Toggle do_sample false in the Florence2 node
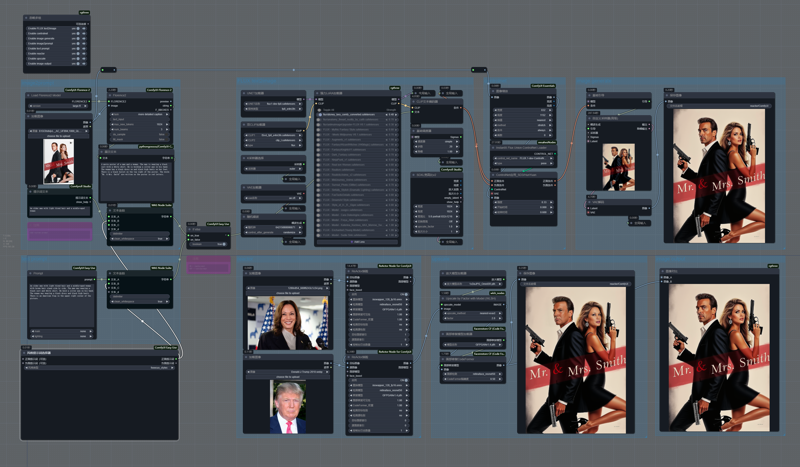Image resolution: width=800 pixels, height=467 pixels. click(140, 135)
